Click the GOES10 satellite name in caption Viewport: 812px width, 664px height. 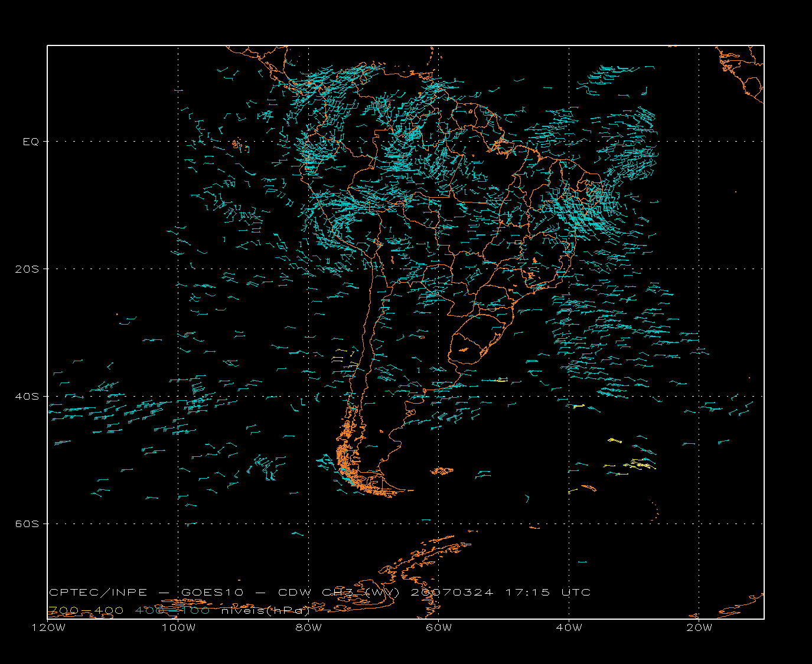pos(213,592)
